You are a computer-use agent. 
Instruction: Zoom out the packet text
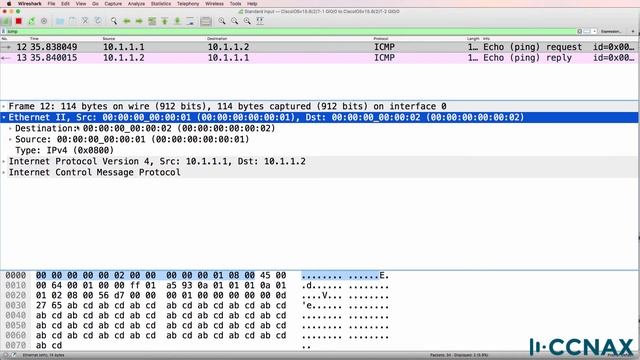click(234, 21)
